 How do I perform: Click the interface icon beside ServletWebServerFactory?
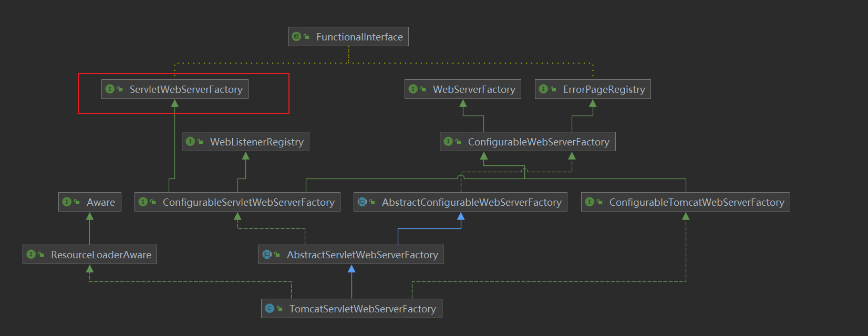click(x=110, y=89)
